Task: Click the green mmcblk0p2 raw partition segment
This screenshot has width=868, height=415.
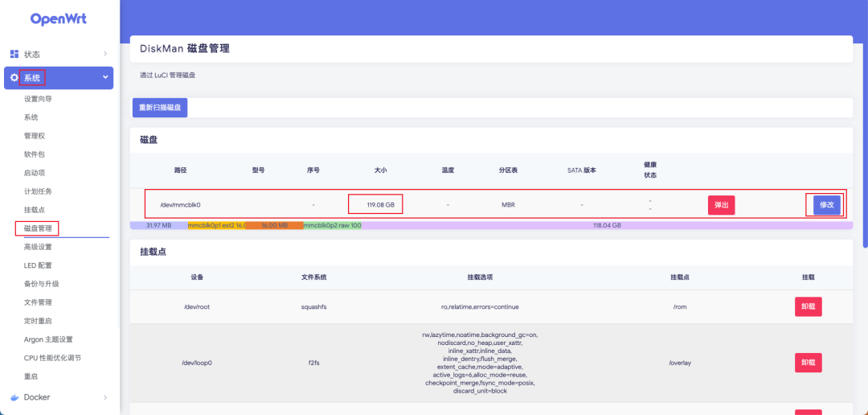Action: click(x=332, y=225)
